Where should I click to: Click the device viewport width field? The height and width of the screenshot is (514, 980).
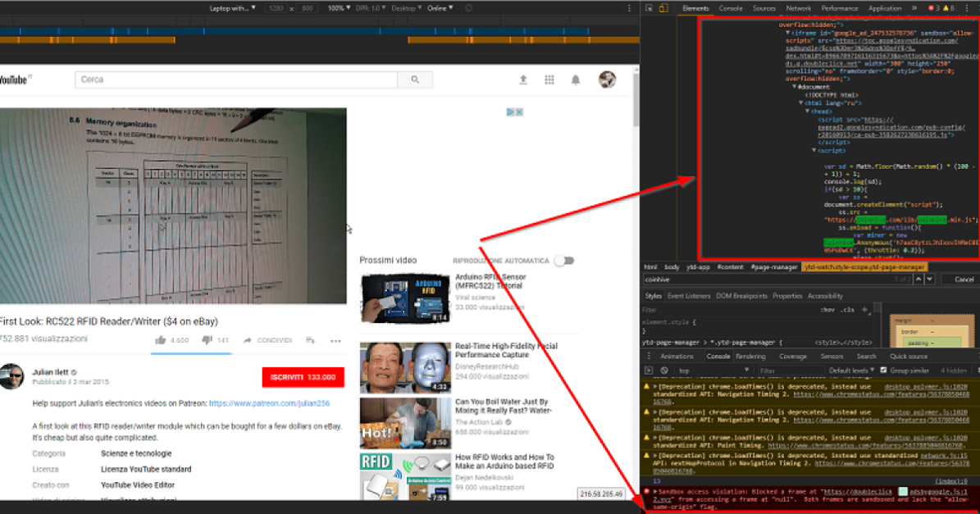(276, 8)
